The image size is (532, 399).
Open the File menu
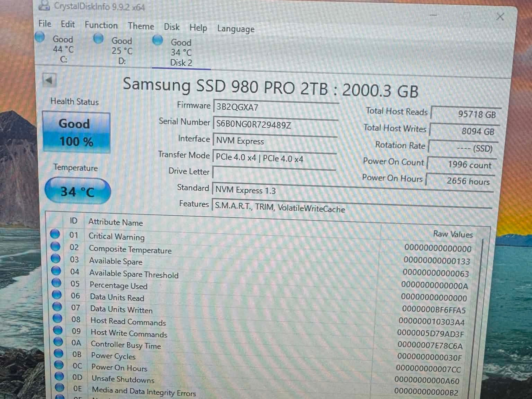click(45, 23)
